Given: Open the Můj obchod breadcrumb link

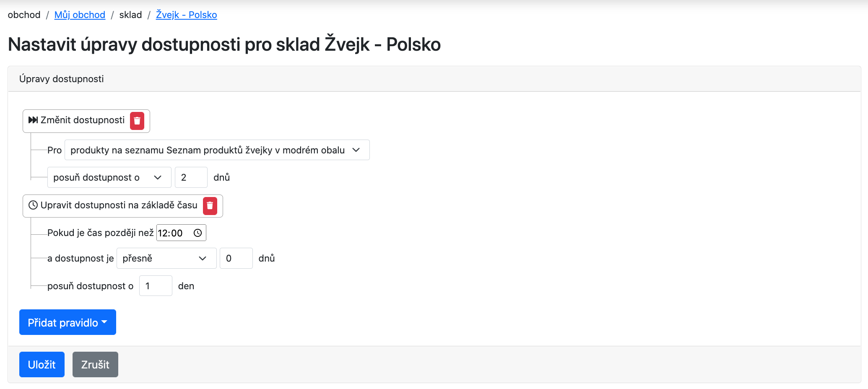Looking at the screenshot, I should click(80, 15).
